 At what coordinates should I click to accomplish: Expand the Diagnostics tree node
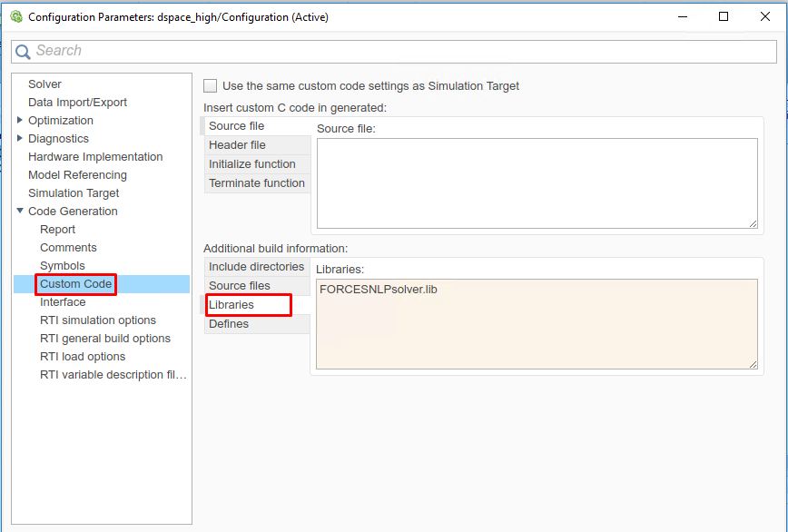click(20, 139)
